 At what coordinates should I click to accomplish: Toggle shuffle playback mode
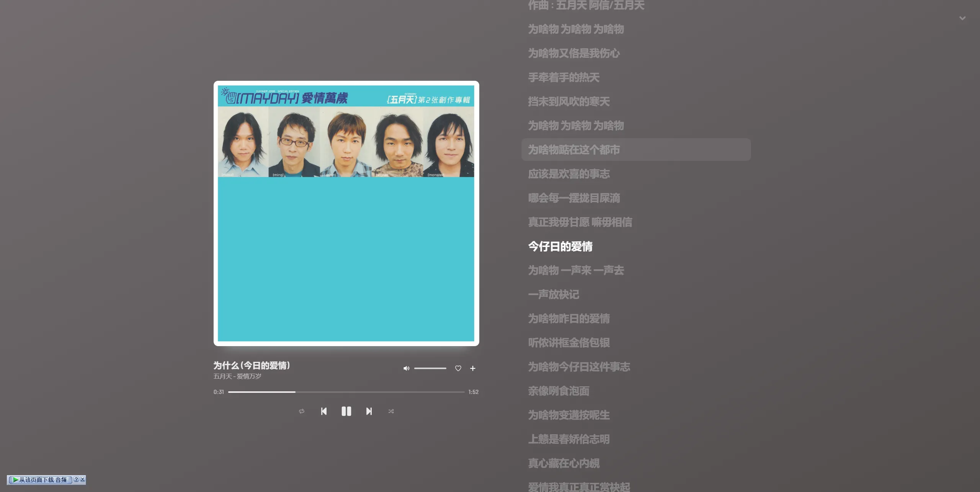coord(390,411)
